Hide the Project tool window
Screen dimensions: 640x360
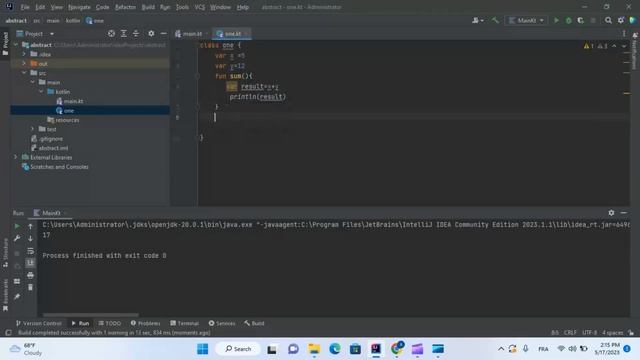point(163,33)
